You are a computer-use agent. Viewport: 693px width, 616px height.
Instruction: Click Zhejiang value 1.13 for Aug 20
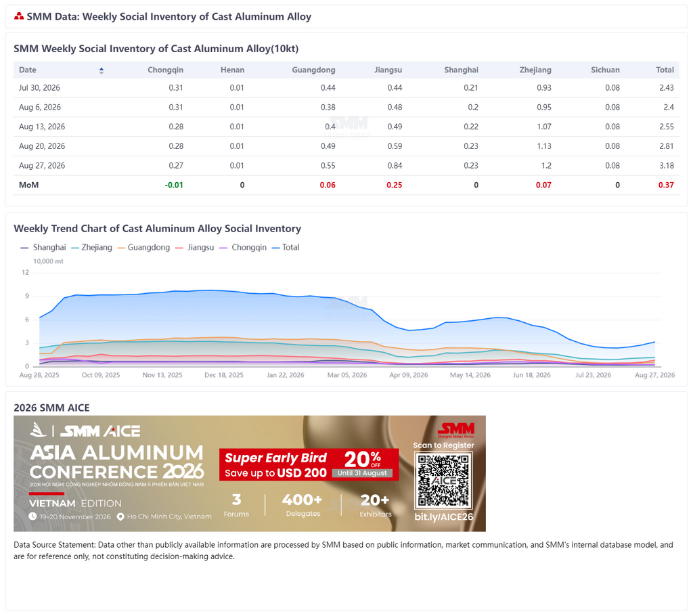click(544, 146)
